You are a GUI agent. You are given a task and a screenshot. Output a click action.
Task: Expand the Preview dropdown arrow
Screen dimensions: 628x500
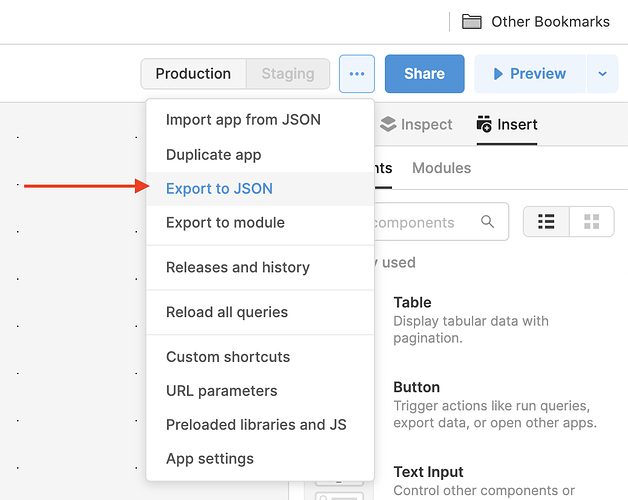(601, 74)
